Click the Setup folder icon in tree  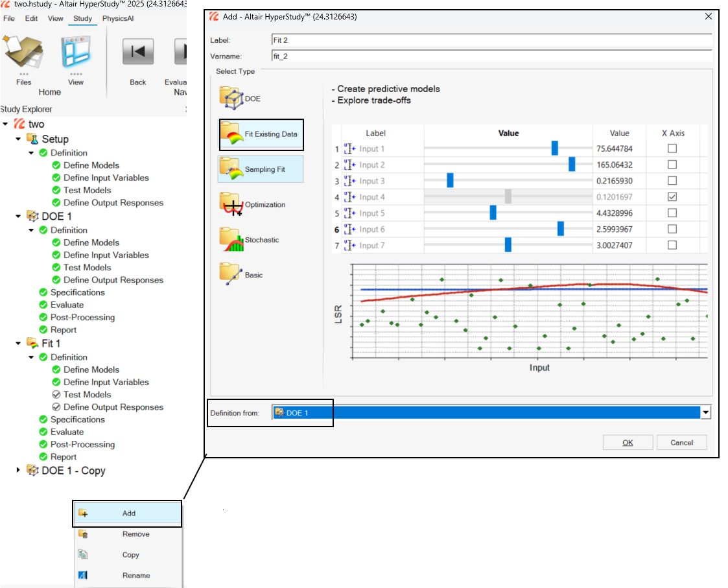pos(32,138)
